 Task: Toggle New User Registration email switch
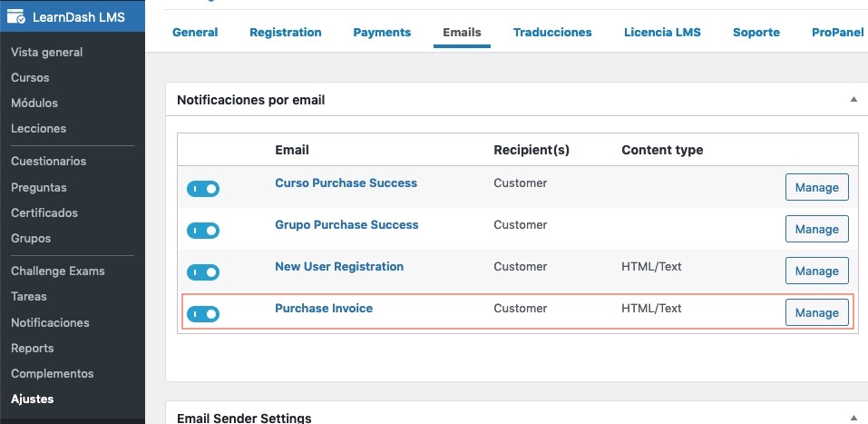click(x=203, y=272)
